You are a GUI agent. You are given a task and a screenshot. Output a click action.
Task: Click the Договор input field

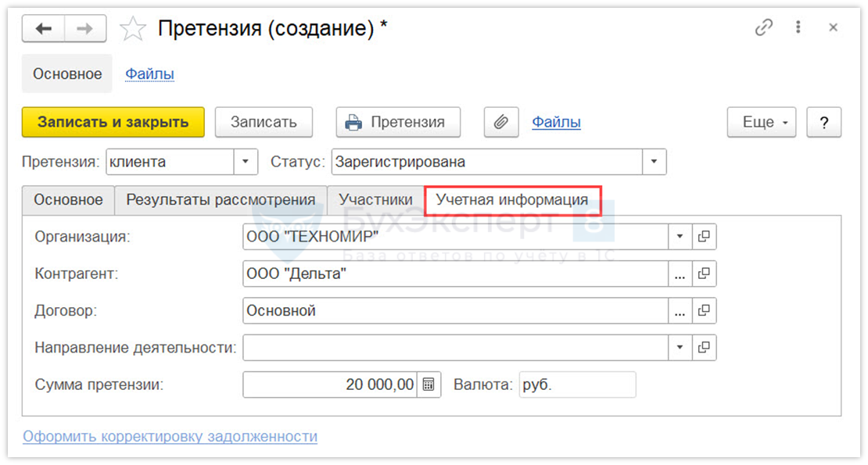coord(455,310)
